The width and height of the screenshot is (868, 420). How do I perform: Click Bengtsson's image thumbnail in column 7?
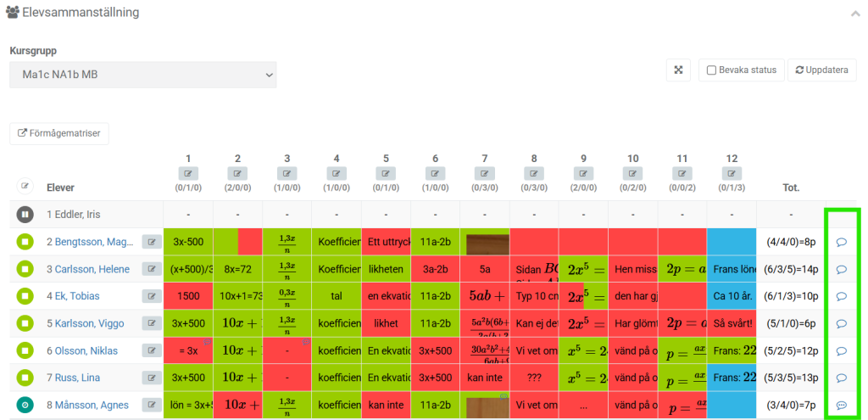(487, 244)
